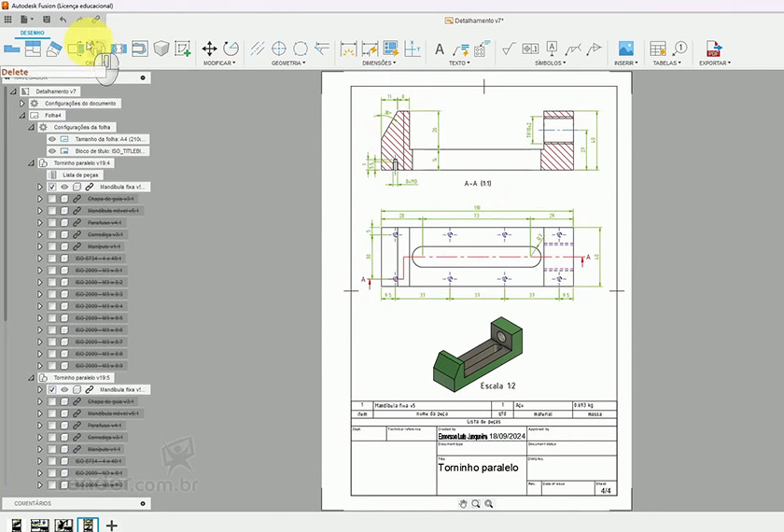Viewport: 784px width, 532px height.
Task: Click the Surface Texture symbol icon
Action: tap(510, 49)
